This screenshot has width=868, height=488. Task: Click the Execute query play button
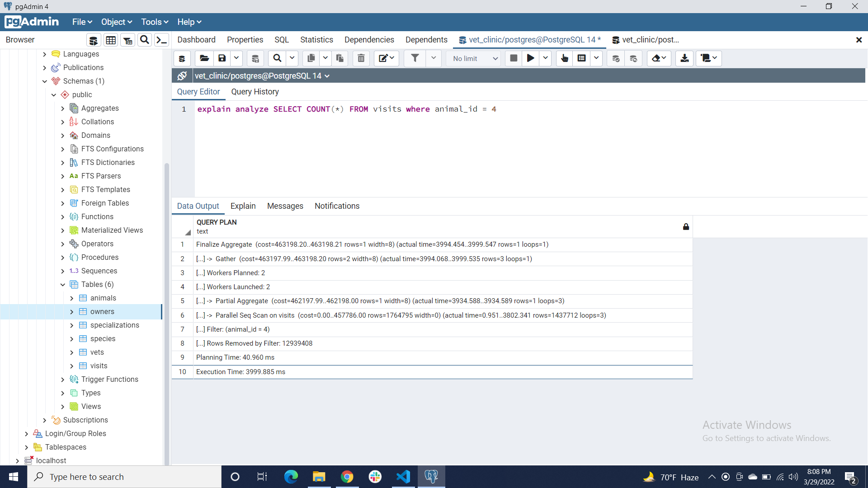coord(531,58)
